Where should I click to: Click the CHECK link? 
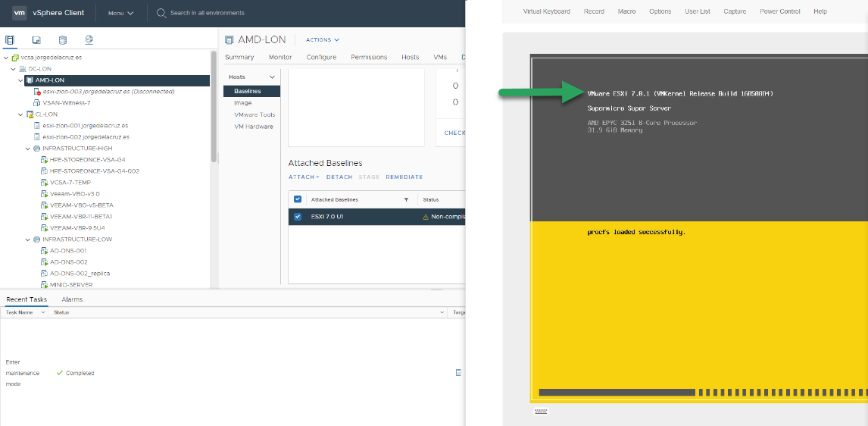coord(454,133)
